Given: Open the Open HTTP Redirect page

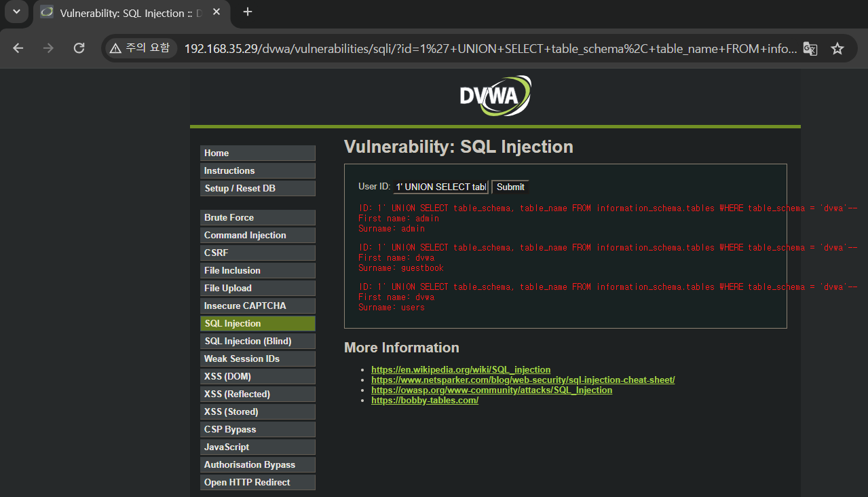Looking at the screenshot, I should tap(258, 482).
